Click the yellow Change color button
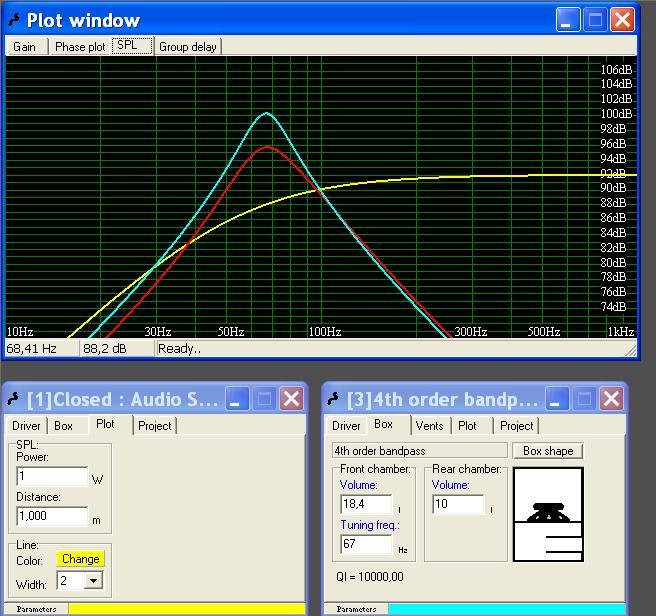 coord(80,559)
